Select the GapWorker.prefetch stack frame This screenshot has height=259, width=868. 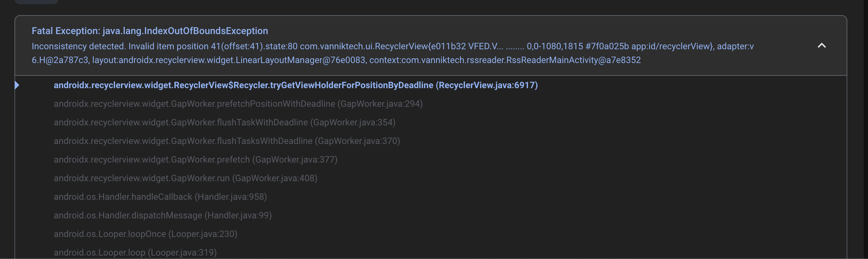[x=152, y=159]
